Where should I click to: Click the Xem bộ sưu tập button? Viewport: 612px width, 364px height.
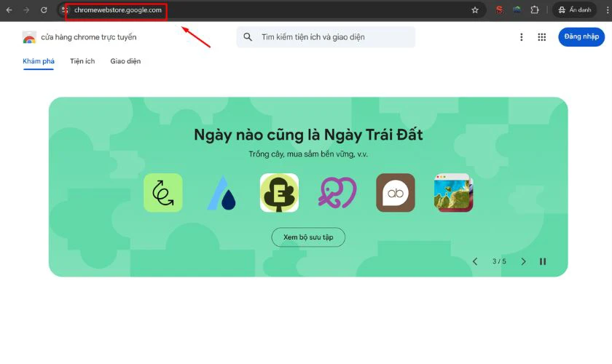[308, 237]
